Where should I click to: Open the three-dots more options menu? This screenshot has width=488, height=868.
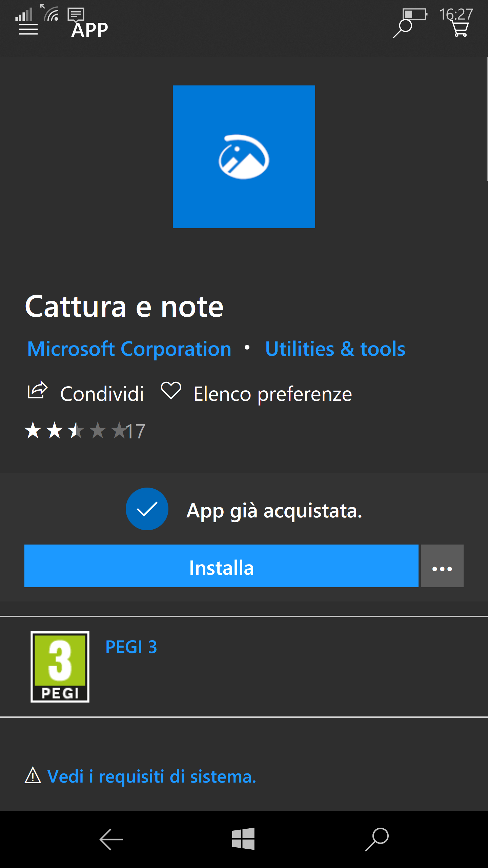(442, 566)
